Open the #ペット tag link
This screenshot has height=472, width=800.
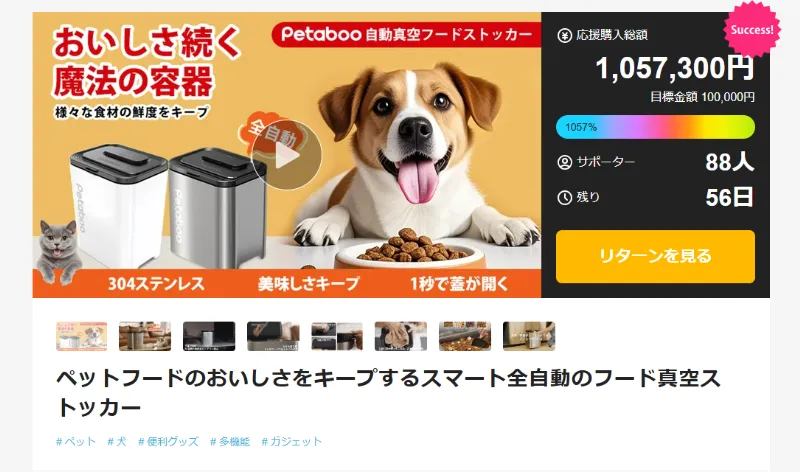(76, 441)
